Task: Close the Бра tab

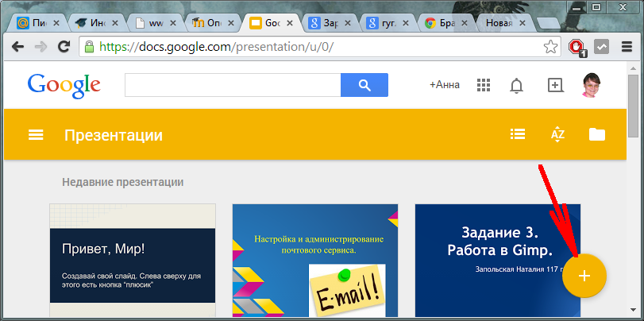Action: (465, 23)
